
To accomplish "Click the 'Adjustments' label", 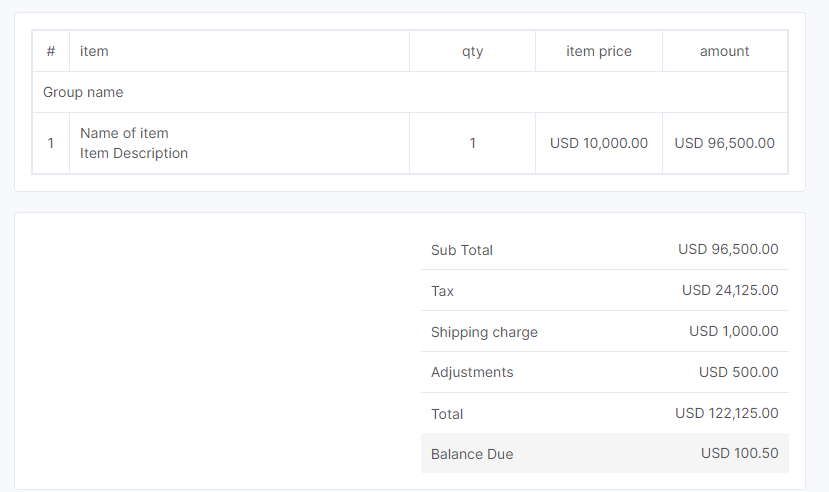I will click(x=472, y=373).
